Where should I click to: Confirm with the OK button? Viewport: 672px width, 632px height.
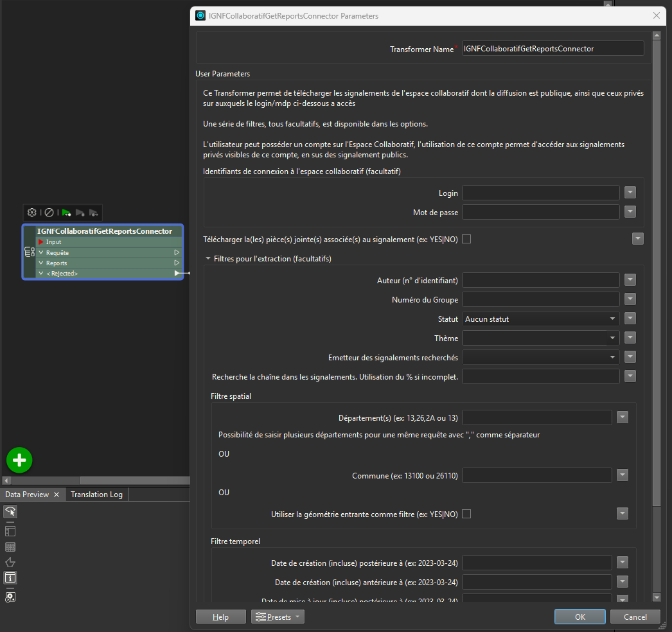pos(580,617)
